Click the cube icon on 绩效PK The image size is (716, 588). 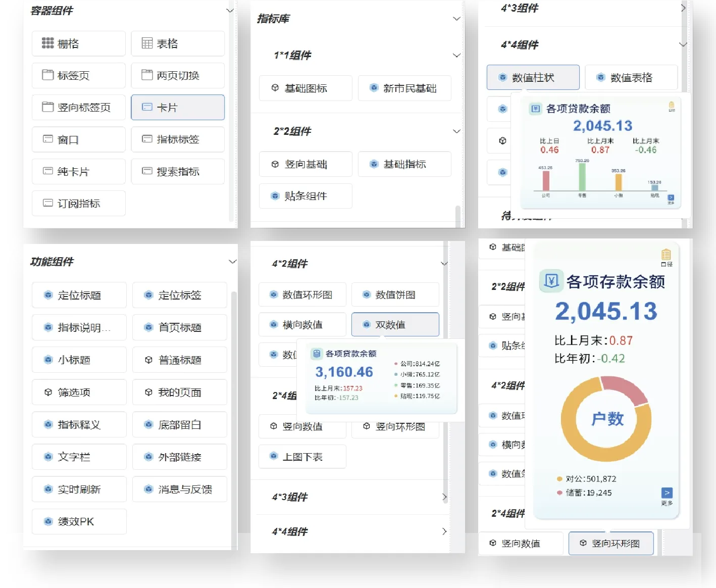48,521
